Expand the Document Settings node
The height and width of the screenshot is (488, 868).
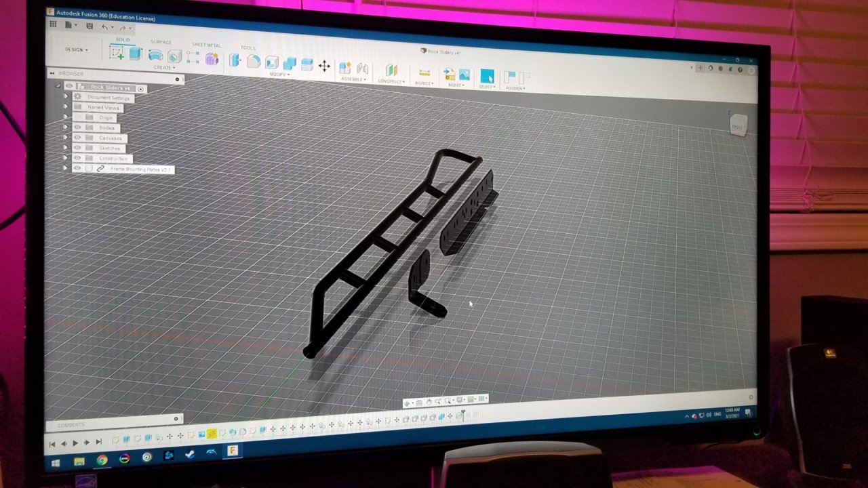[x=66, y=96]
